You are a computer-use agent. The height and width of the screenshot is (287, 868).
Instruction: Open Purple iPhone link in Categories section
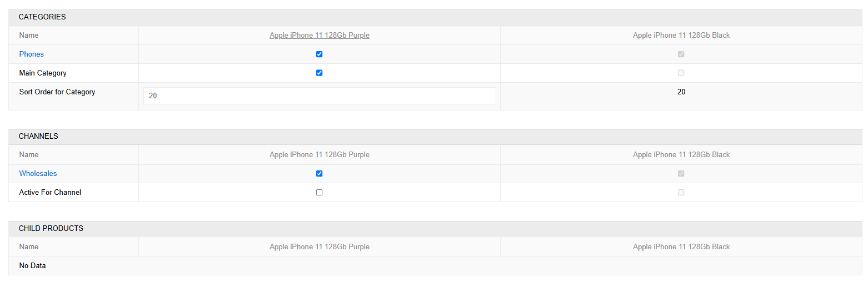[320, 36]
